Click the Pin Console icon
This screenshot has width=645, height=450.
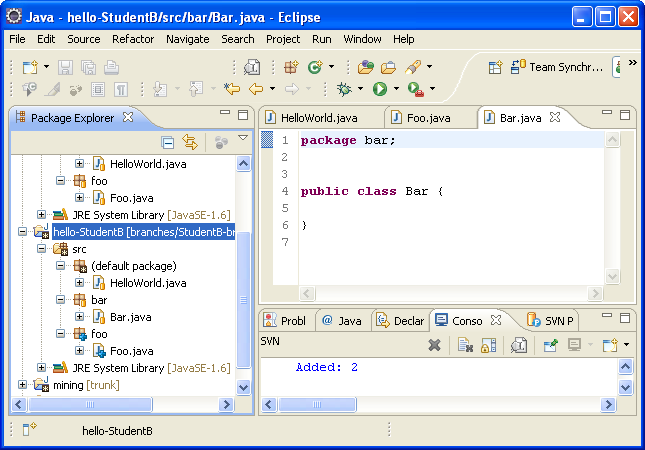pyautogui.click(x=550, y=345)
